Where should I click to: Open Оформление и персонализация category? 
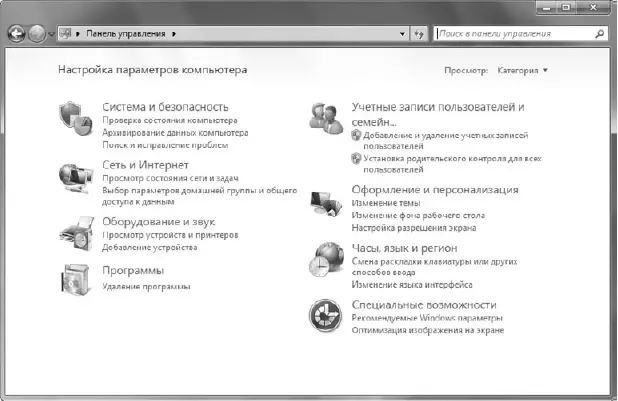click(435, 190)
